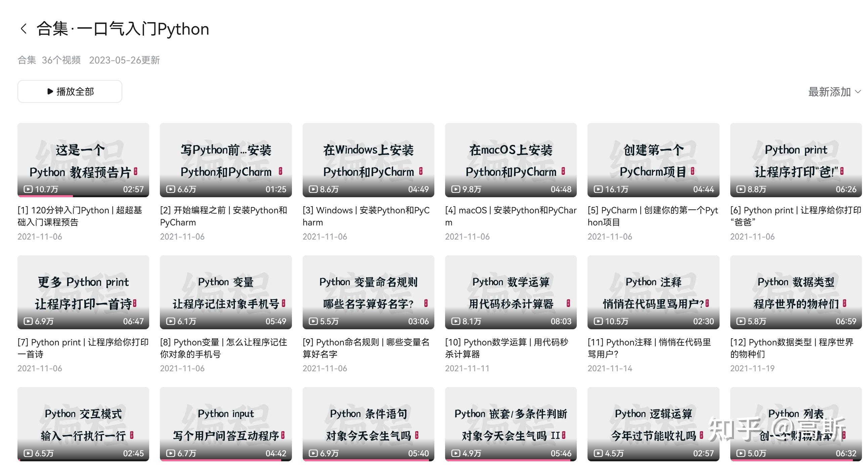Viewport: 868px width, 465px height.
Task: Go back using the left arrow icon
Action: pyautogui.click(x=24, y=29)
